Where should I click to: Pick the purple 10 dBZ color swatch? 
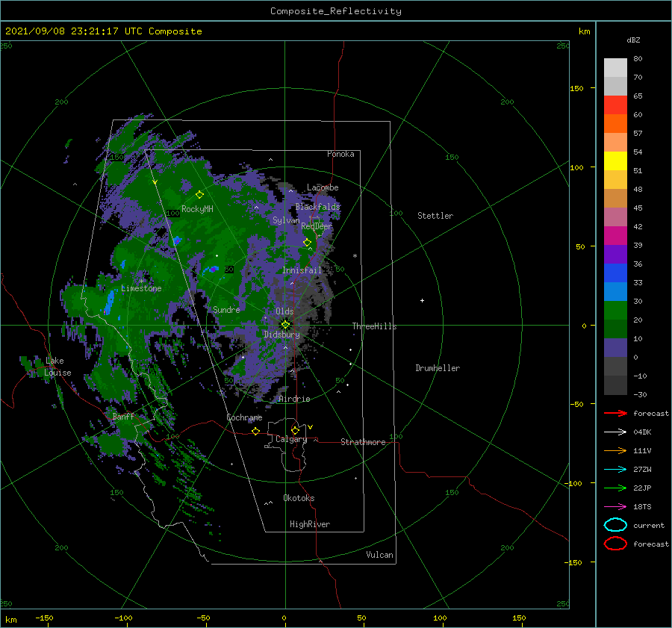coord(615,347)
